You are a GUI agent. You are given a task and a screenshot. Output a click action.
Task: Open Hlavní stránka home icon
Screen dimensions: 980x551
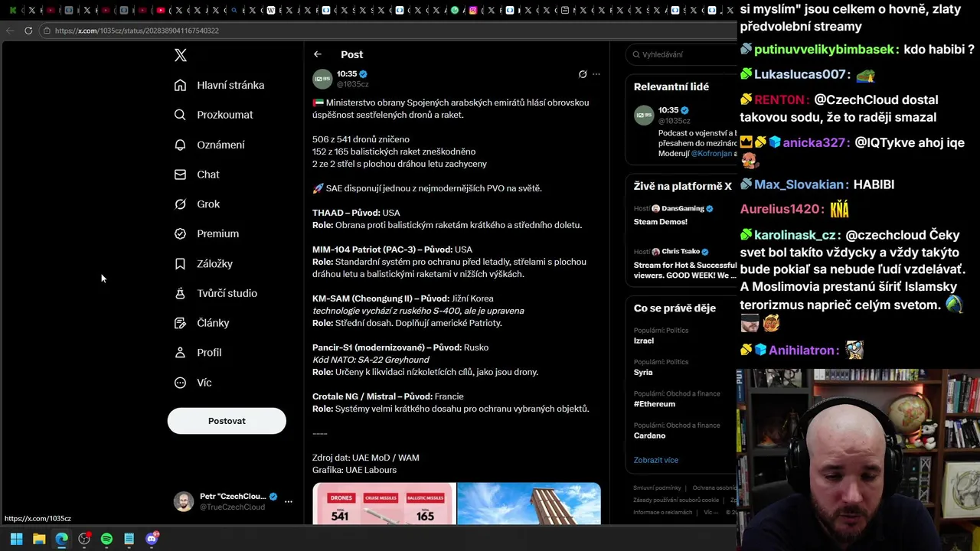pos(180,85)
